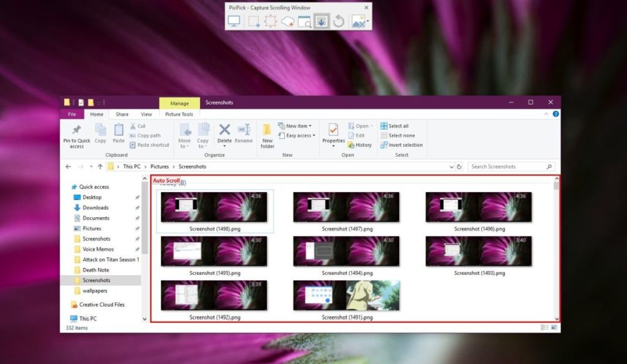Toggle the large thumbnails view

(552, 327)
